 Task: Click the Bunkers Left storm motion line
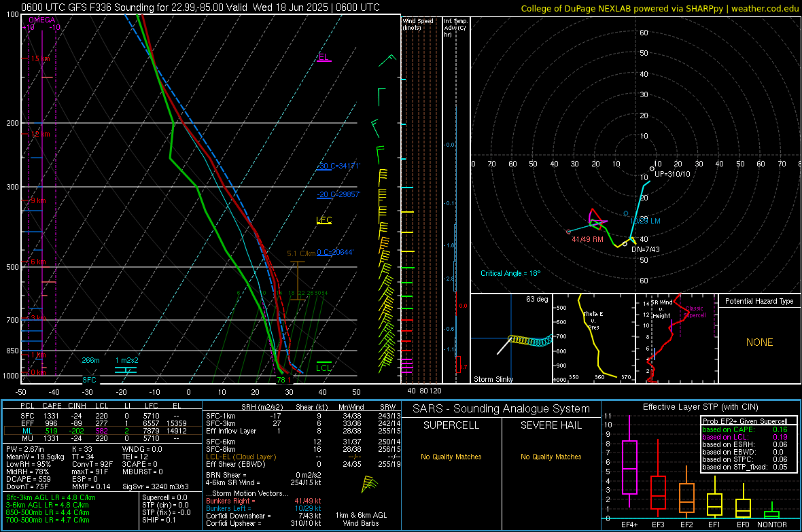tap(264, 508)
